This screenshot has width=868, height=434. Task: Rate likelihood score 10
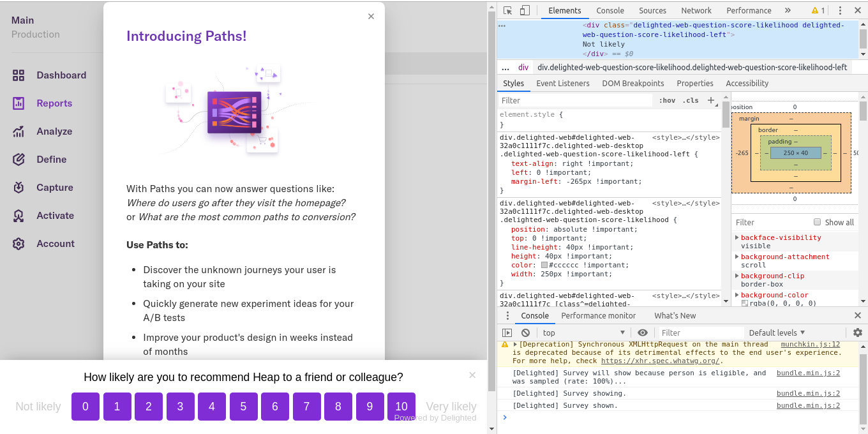point(401,407)
